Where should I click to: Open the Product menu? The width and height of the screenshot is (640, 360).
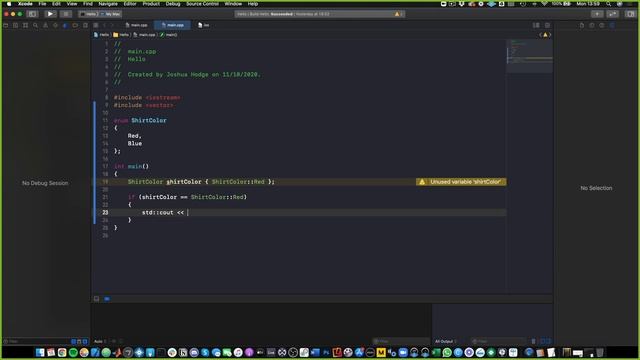coord(151,4)
